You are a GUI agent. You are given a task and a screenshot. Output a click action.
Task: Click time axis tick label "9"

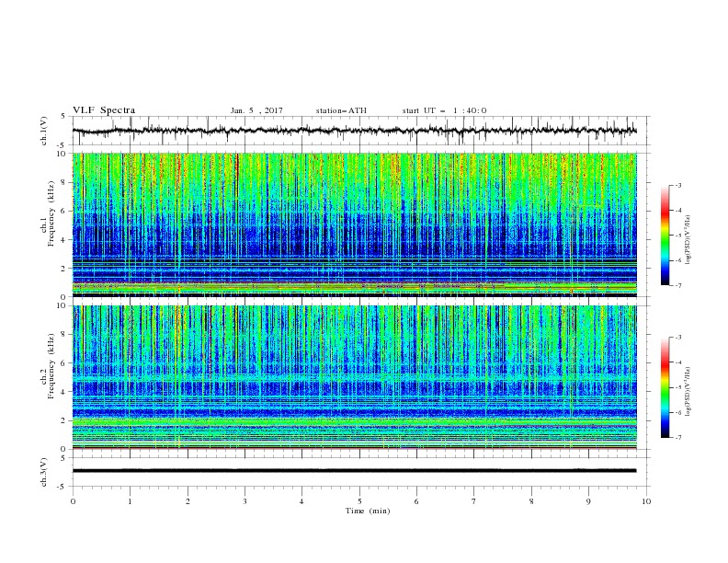click(x=588, y=501)
